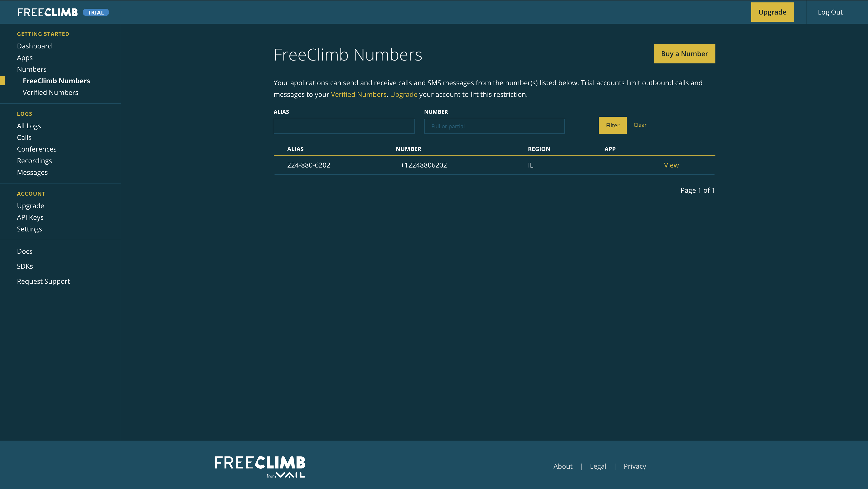Open the Privacy link in footer
Screen dimensions: 868x489
(635, 466)
